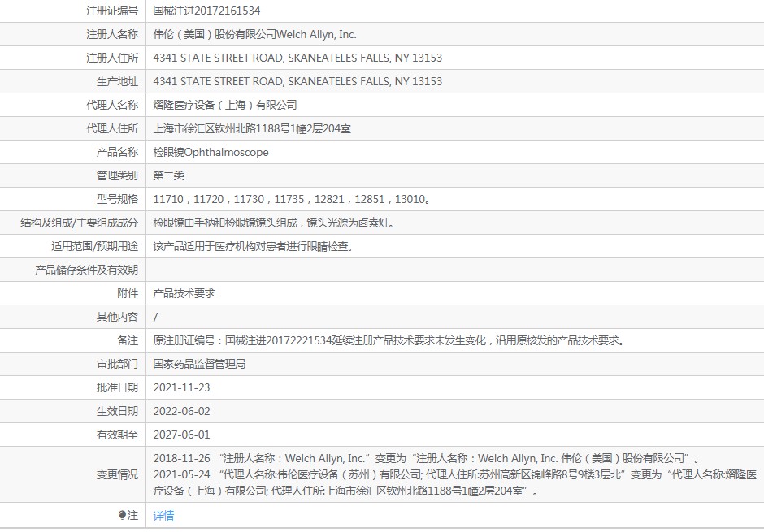Select the 2018-11-26 change record line
The width and height of the screenshot is (764, 532).
tap(427, 458)
